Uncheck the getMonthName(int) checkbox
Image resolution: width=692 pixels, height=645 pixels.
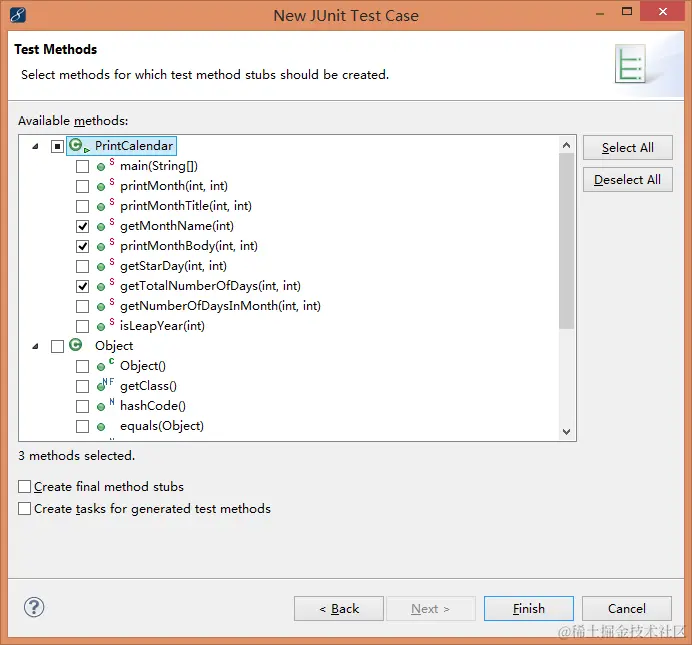pos(82,226)
